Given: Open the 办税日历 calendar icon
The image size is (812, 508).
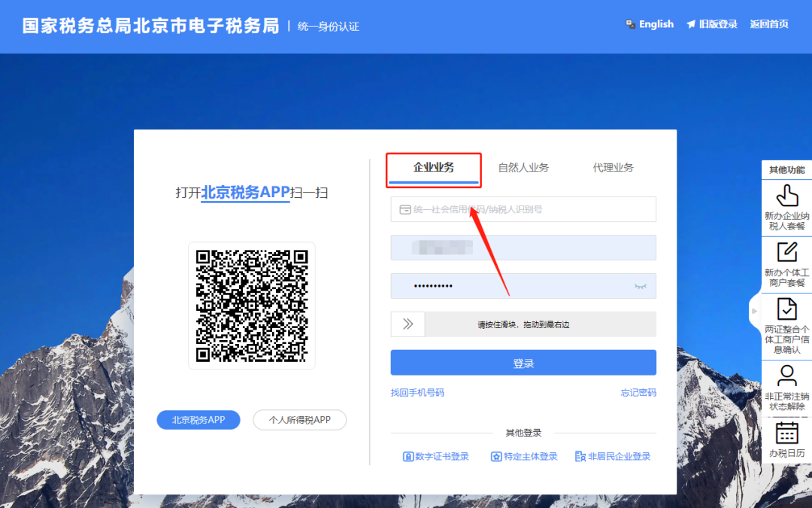Looking at the screenshot, I should (786, 433).
